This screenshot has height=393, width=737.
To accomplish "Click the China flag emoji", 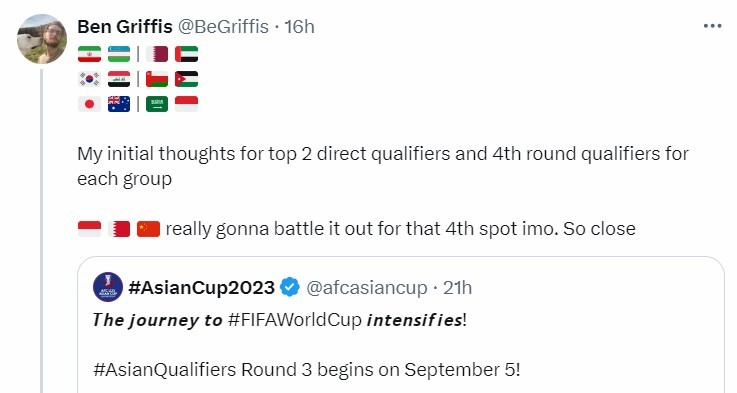I will pyautogui.click(x=149, y=229).
